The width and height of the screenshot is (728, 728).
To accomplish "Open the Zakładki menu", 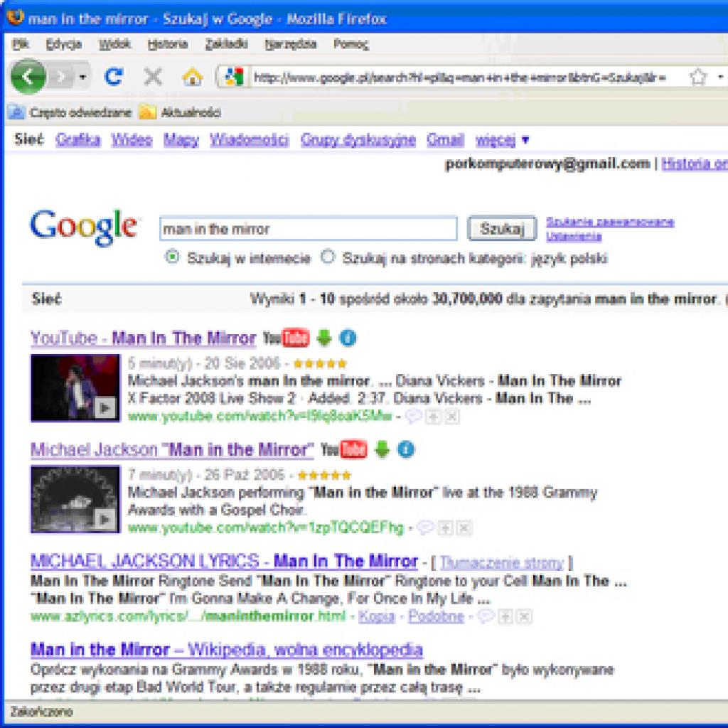I will (227, 44).
